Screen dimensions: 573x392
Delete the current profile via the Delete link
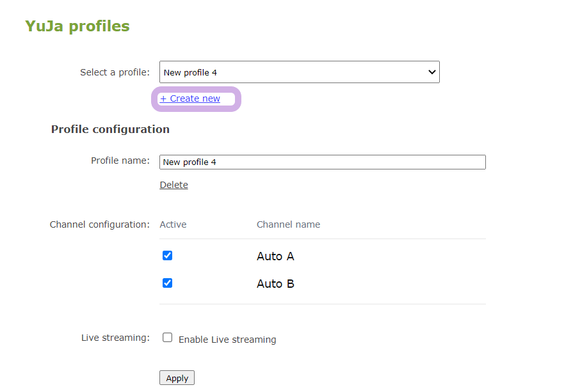[x=174, y=185]
